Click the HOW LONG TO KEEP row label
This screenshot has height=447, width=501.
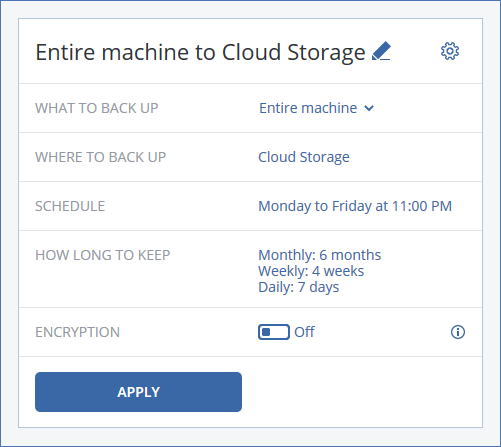tap(103, 255)
